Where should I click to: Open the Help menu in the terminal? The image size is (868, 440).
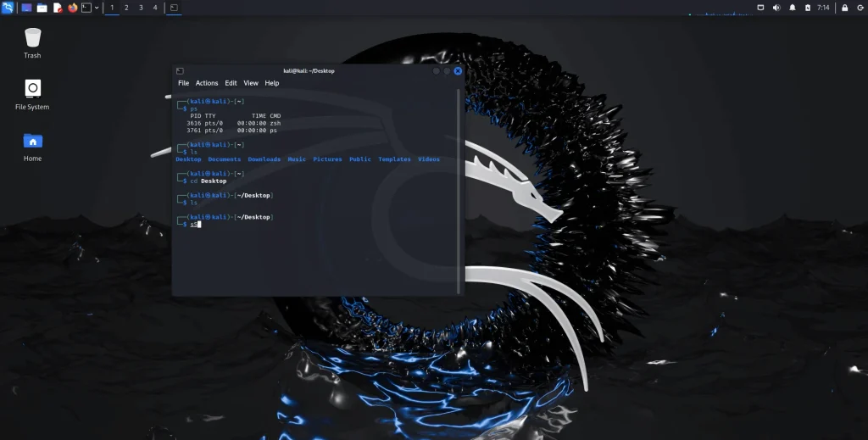272,83
